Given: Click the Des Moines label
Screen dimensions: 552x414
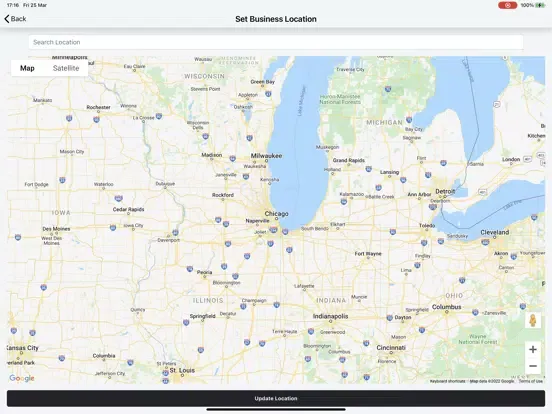Looking at the screenshot, I should point(56,229).
